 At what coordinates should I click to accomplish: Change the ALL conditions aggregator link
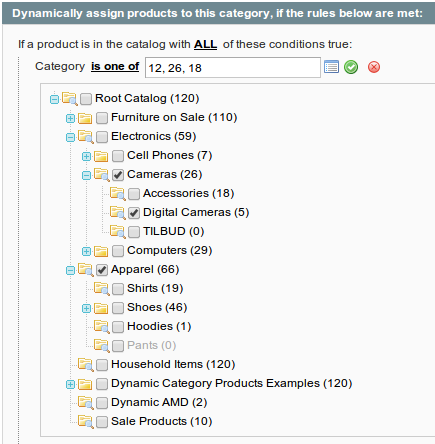pos(205,44)
